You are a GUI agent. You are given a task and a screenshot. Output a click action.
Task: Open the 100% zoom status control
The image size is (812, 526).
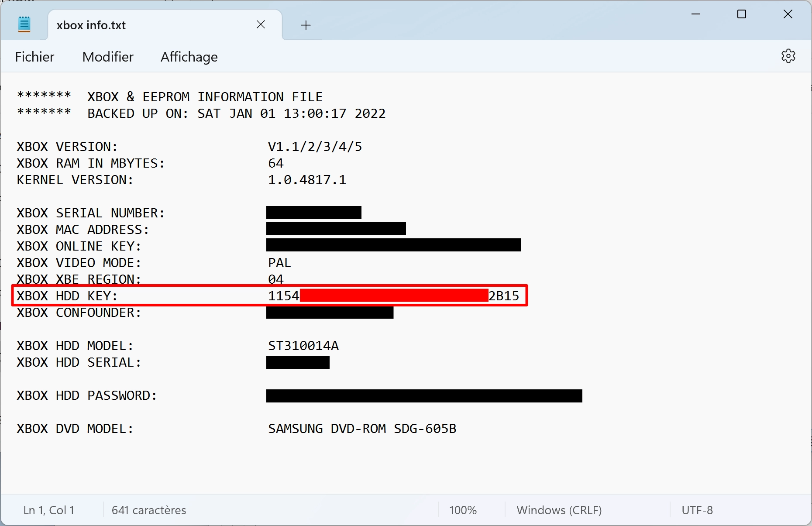click(x=463, y=510)
